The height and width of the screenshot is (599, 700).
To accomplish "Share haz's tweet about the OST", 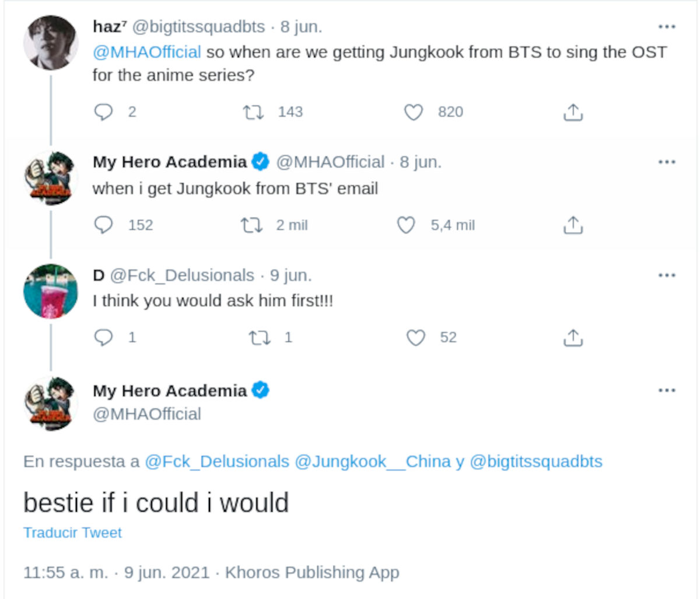I will click(x=573, y=111).
